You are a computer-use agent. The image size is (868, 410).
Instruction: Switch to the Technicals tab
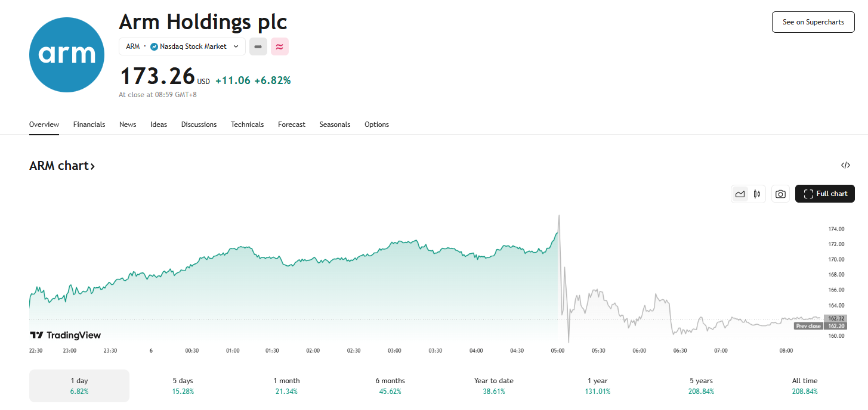(x=247, y=125)
